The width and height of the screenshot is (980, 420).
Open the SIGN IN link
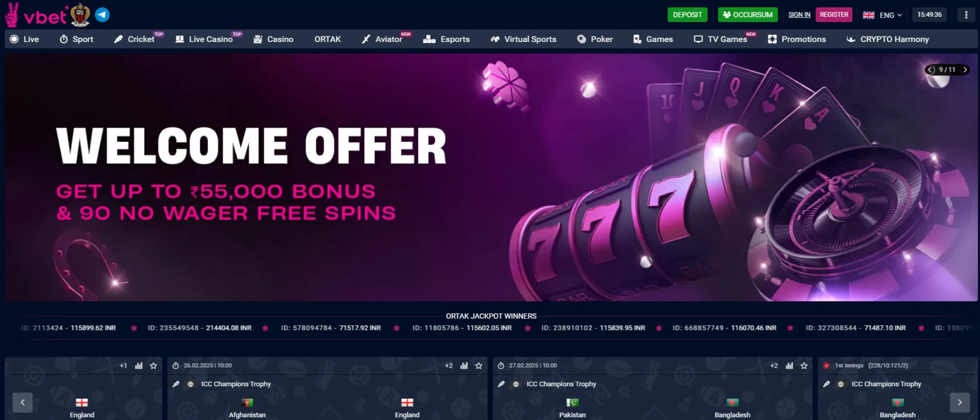(x=799, y=15)
